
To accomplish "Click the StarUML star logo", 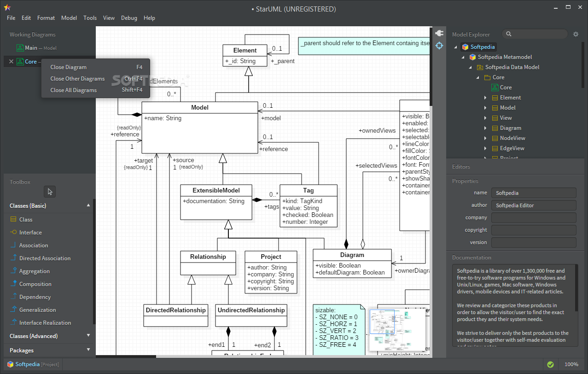I will 6,8.
